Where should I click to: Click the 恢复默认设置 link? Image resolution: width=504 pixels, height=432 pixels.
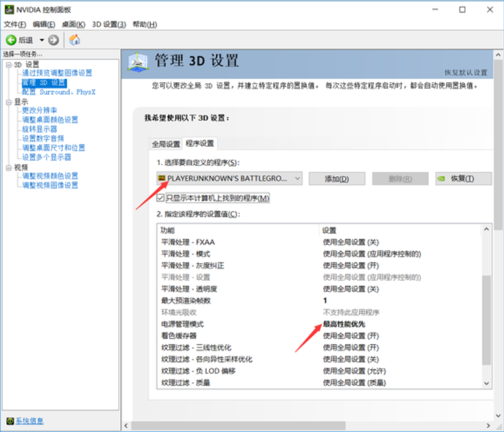tap(466, 73)
